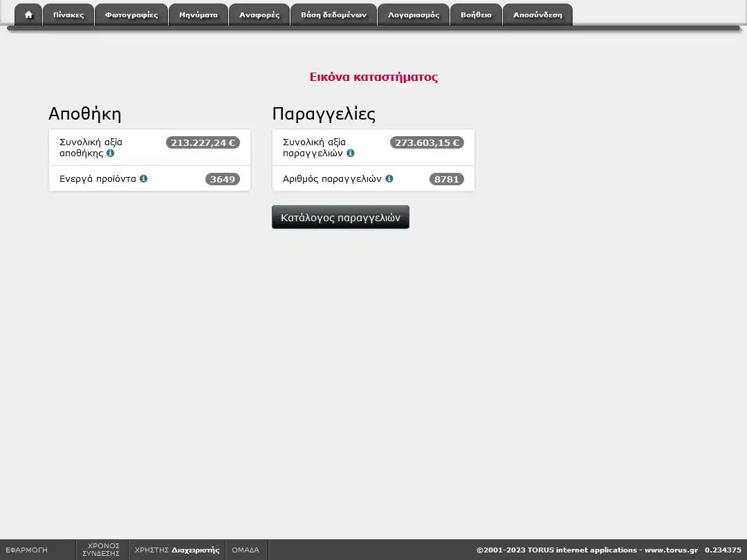The height and width of the screenshot is (560, 747).
Task: Click info icon beside Συνολική αξία αποθήκης
Action: pyautogui.click(x=111, y=153)
